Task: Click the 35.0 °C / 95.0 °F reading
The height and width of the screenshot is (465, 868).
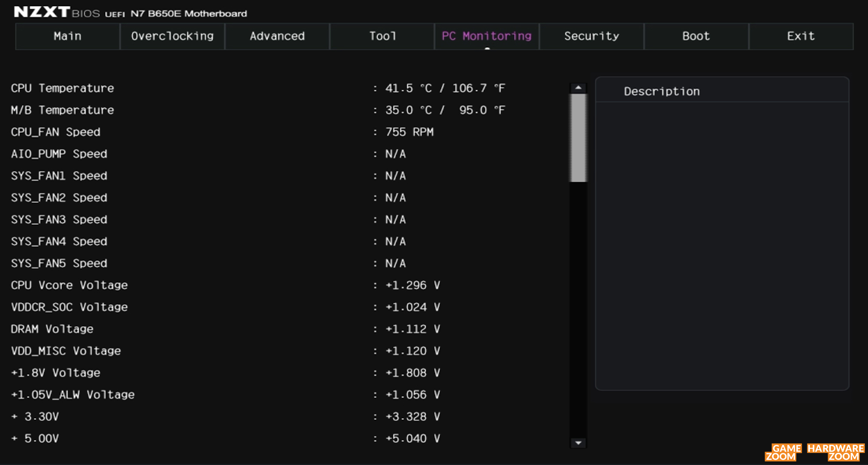Action: tap(445, 110)
